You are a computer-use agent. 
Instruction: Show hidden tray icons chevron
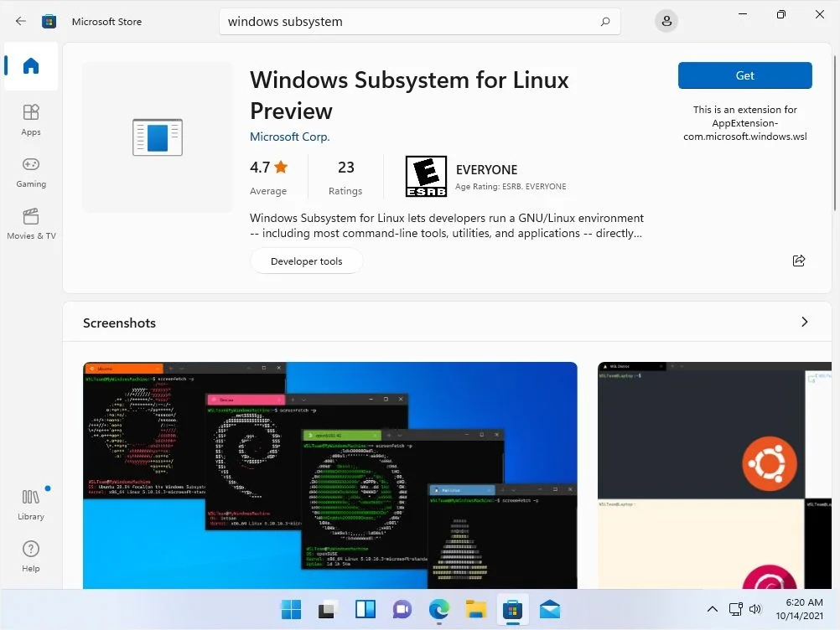[x=713, y=609]
